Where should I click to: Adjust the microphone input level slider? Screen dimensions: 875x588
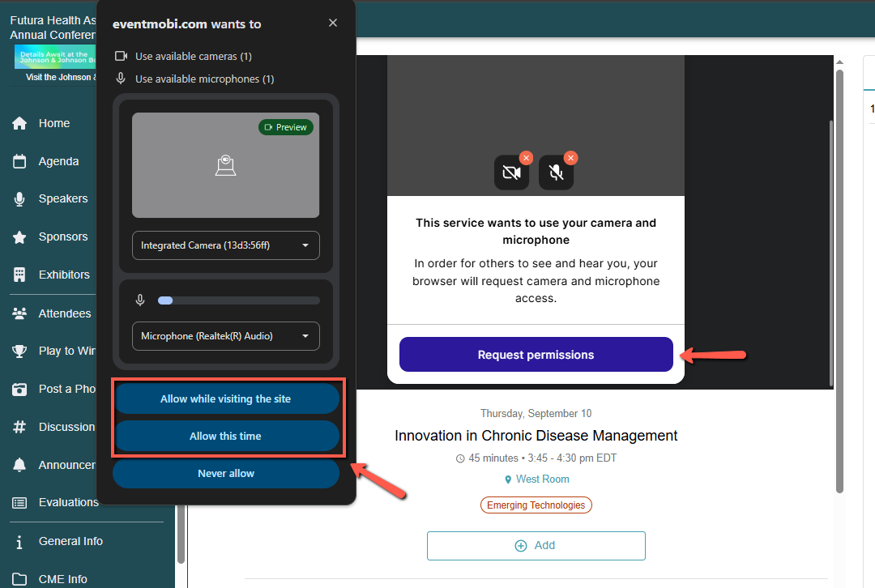click(238, 300)
